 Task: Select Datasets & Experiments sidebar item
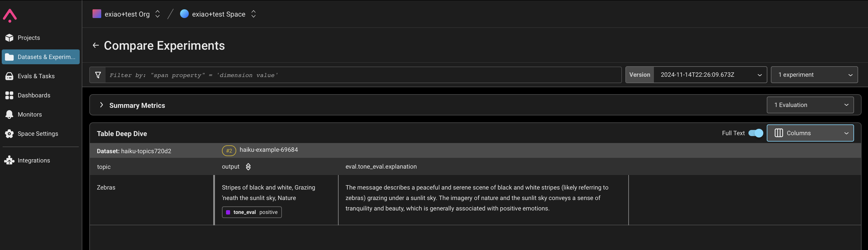point(40,57)
